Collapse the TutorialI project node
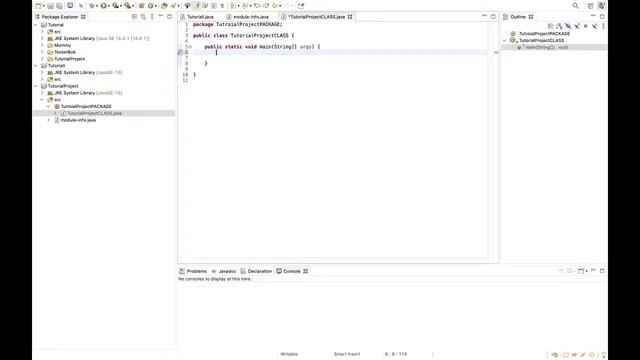Viewport: 640px width, 360px height. (x=36, y=66)
